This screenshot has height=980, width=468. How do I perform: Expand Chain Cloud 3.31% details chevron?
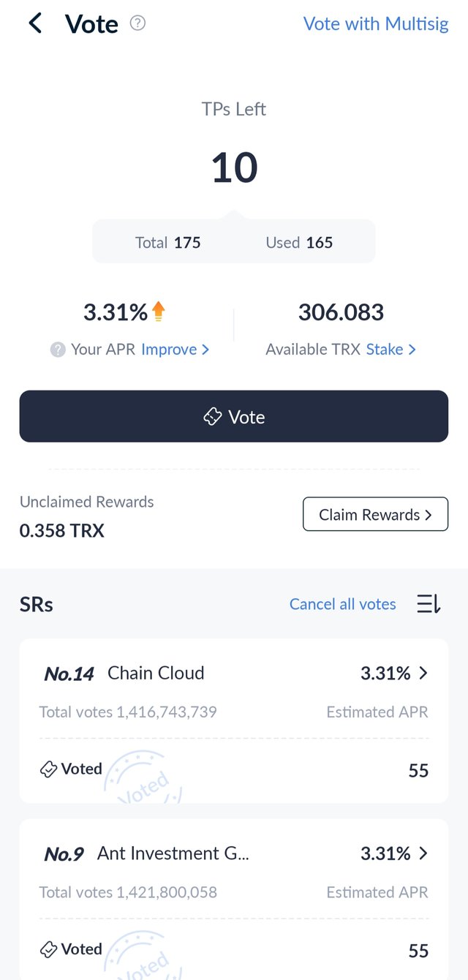[x=423, y=673]
